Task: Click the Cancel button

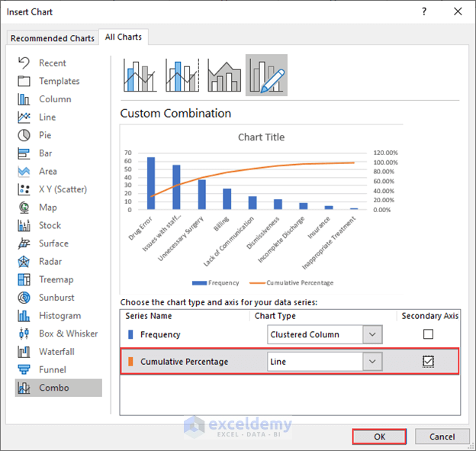Action: [x=442, y=437]
